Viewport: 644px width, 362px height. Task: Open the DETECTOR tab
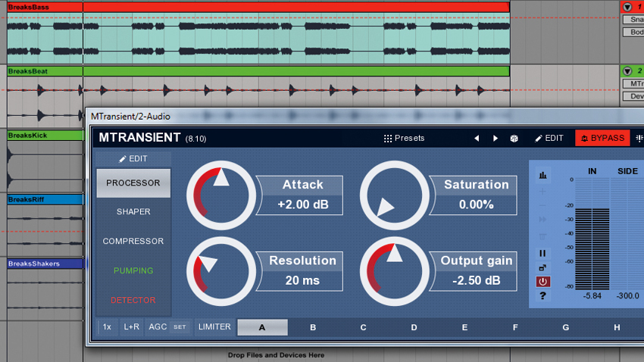click(133, 301)
